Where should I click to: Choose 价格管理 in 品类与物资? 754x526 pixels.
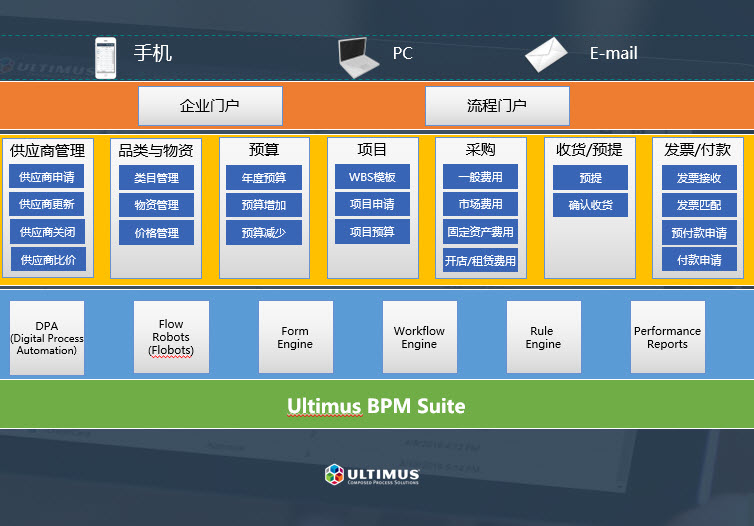(156, 233)
